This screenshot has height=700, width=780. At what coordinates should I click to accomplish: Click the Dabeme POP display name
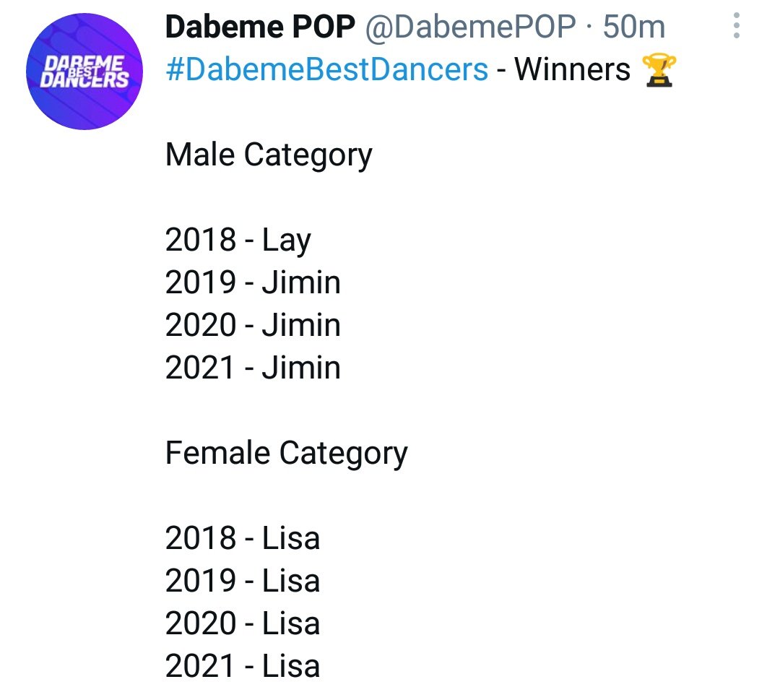point(260,27)
